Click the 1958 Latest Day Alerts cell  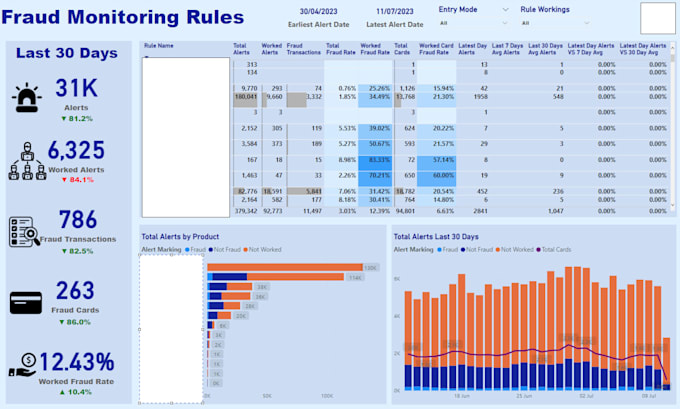[481, 97]
